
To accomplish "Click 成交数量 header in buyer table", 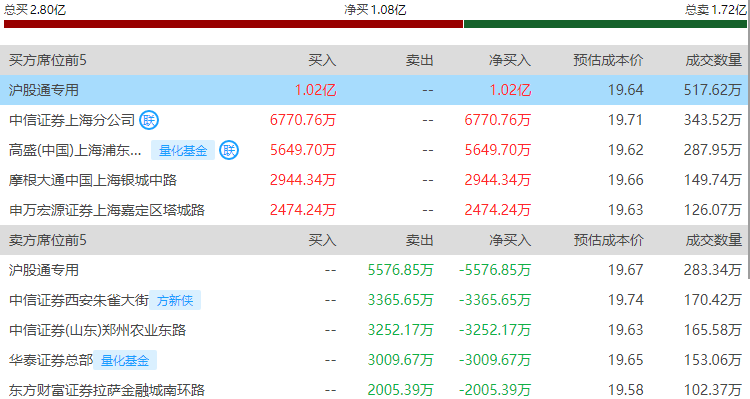I will click(x=714, y=60).
